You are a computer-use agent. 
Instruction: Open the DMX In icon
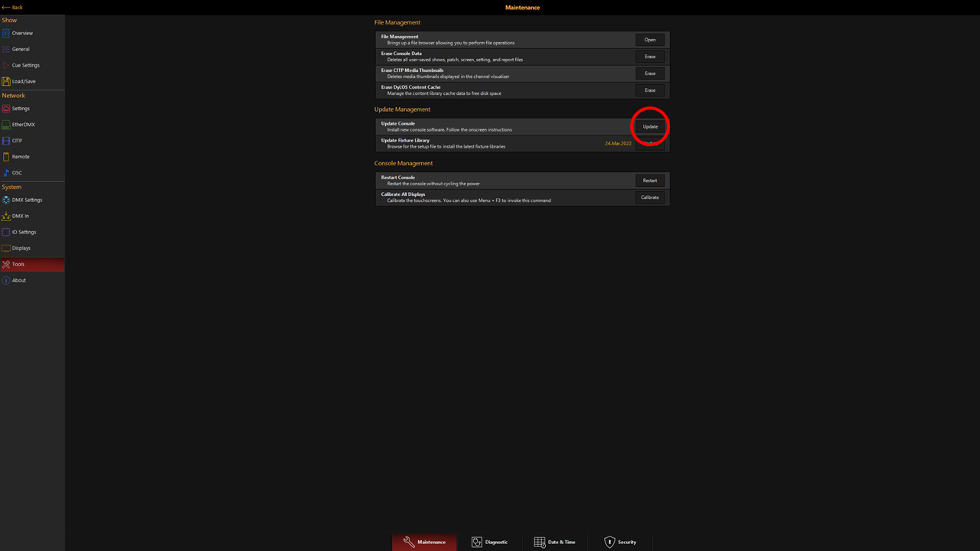pos(6,216)
